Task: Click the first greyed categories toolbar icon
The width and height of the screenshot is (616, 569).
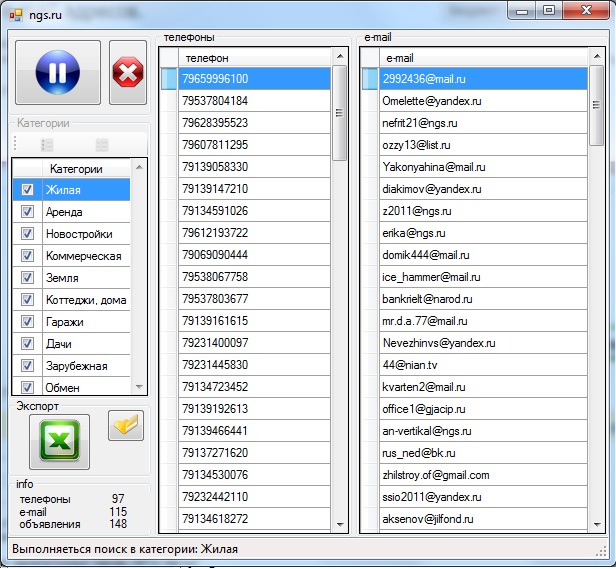Action: 47,146
